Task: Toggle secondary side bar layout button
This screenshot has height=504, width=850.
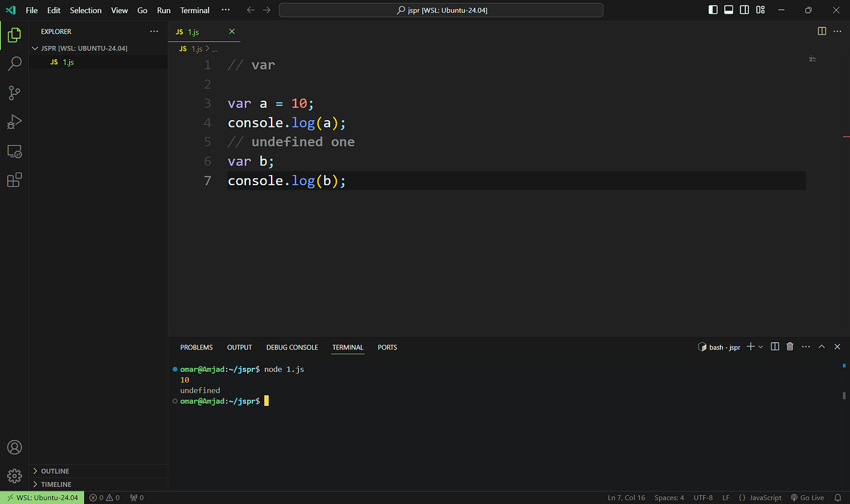Action: [x=744, y=10]
